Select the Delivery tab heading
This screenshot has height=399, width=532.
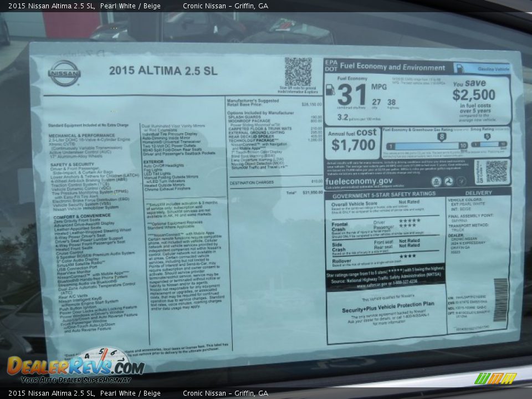pyautogui.click(x=478, y=192)
